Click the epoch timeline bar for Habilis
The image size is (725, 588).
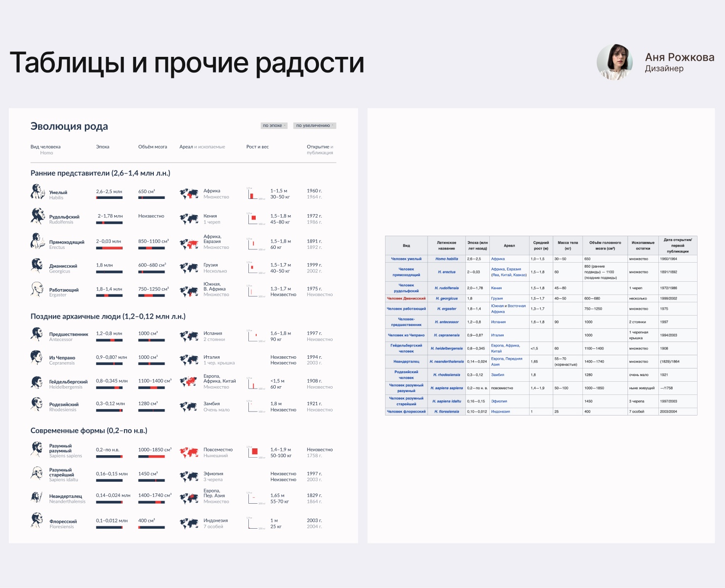click(109, 198)
